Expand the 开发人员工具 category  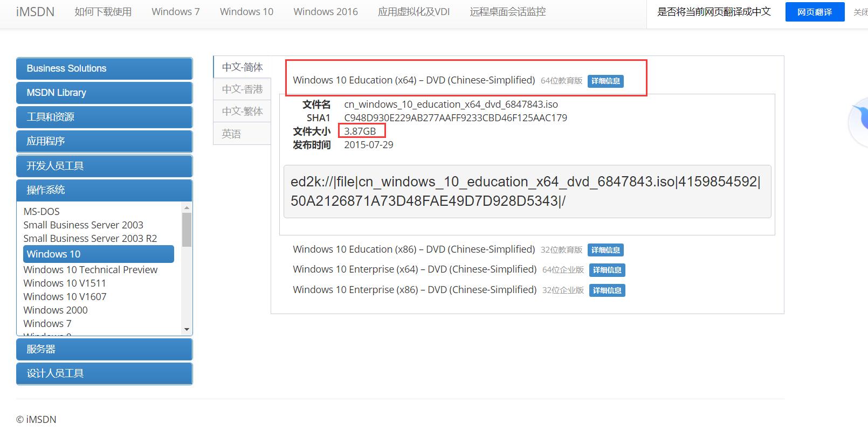pos(105,166)
